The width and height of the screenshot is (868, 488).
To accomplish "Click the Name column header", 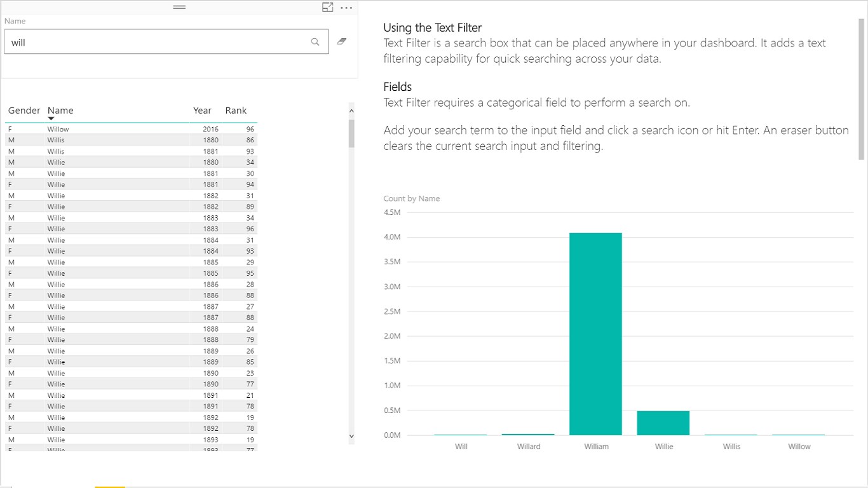I will coord(60,111).
